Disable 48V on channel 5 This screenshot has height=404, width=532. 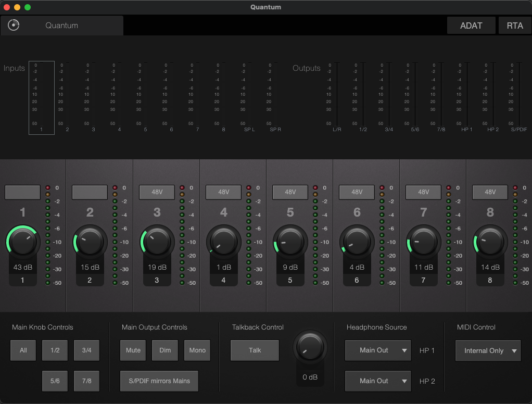[x=290, y=192]
